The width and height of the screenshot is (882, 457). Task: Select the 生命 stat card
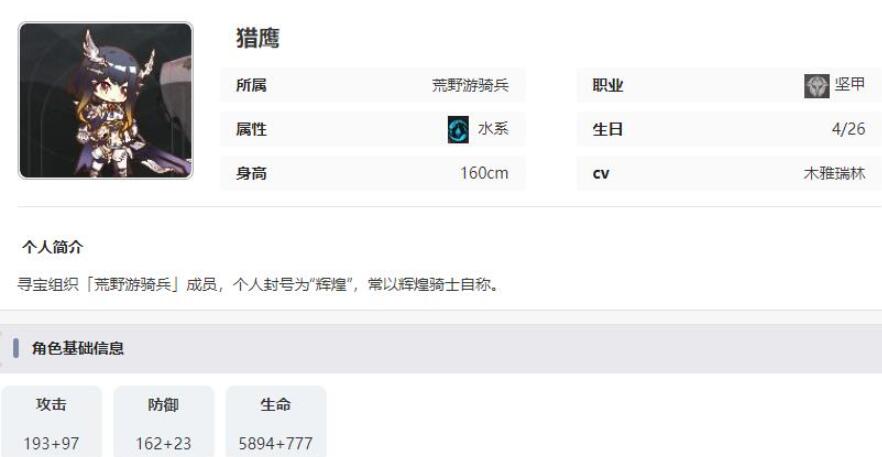click(x=276, y=422)
